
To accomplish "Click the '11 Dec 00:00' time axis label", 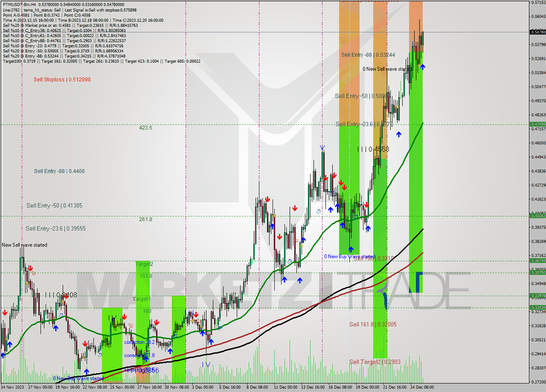I will pyautogui.click(x=286, y=387).
